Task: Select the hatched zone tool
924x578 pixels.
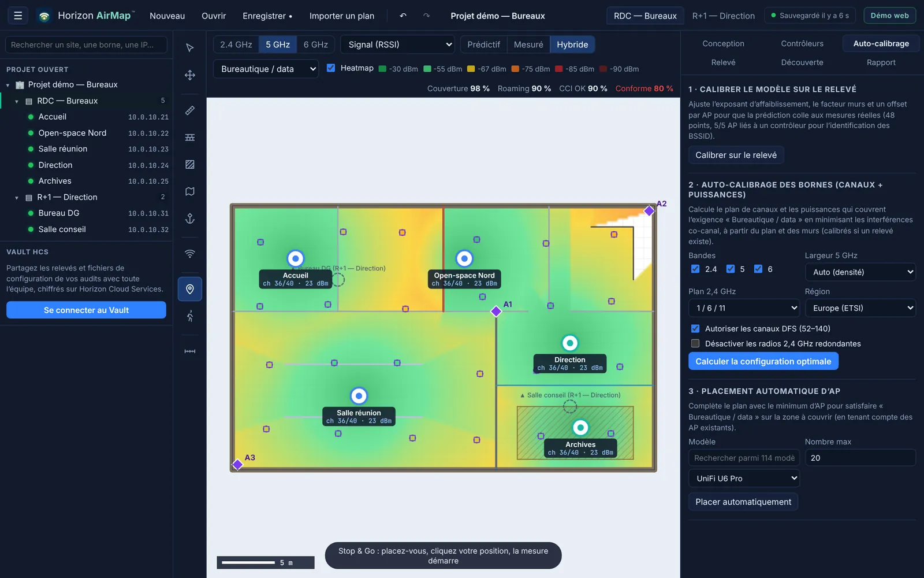Action: pyautogui.click(x=190, y=165)
